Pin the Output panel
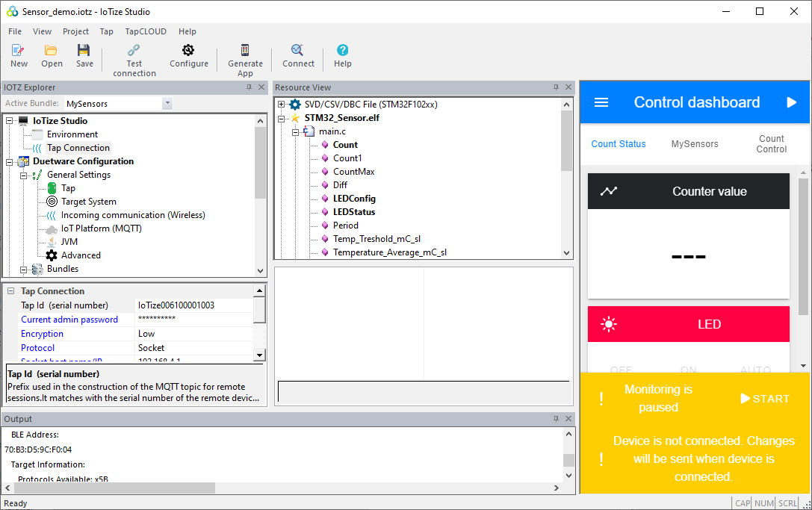The width and height of the screenshot is (812, 510). (x=557, y=419)
